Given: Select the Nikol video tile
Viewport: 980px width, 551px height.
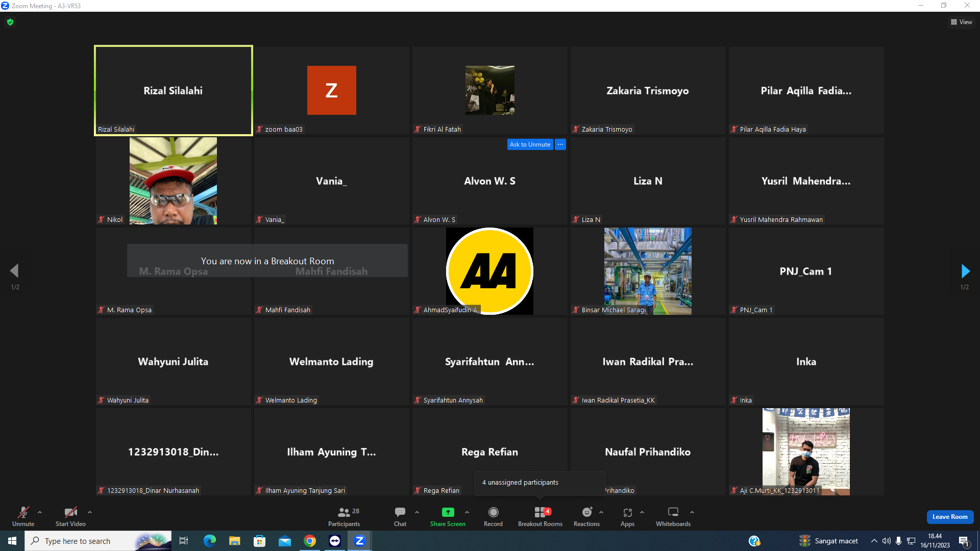Looking at the screenshot, I should tap(174, 181).
